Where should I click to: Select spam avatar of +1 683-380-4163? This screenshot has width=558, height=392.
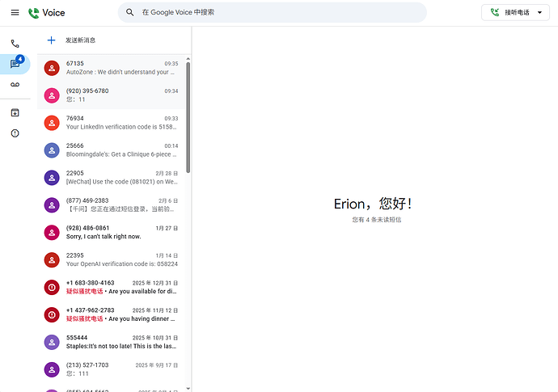pyautogui.click(x=52, y=287)
